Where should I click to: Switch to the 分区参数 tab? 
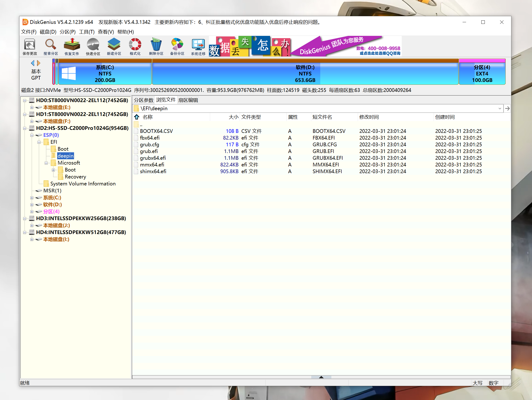pyautogui.click(x=143, y=100)
